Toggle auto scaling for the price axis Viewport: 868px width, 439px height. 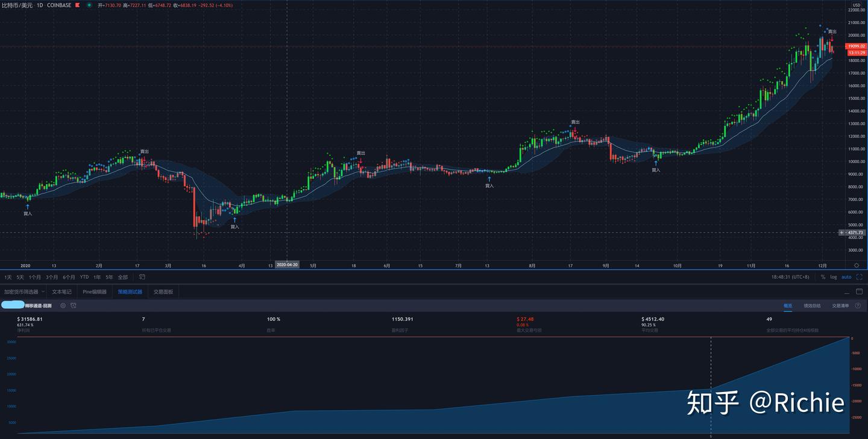point(846,277)
